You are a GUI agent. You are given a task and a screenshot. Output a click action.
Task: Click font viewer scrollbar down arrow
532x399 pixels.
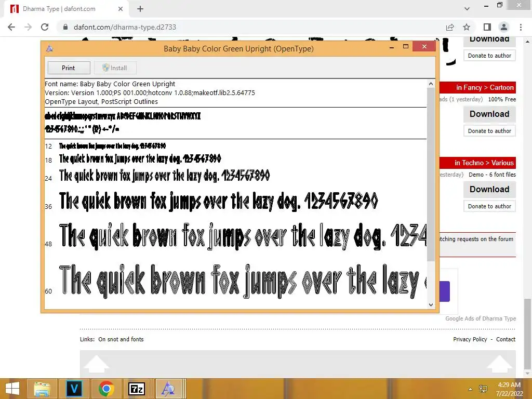pos(431,304)
